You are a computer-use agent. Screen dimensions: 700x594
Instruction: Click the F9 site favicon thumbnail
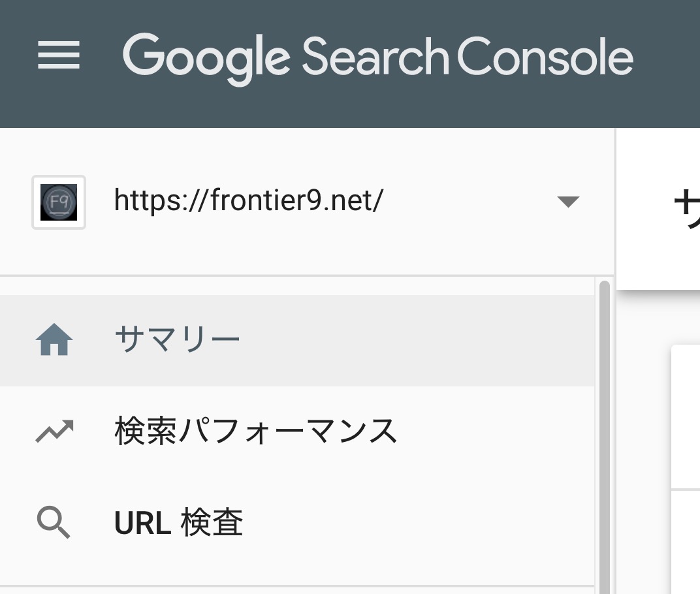pos(59,202)
